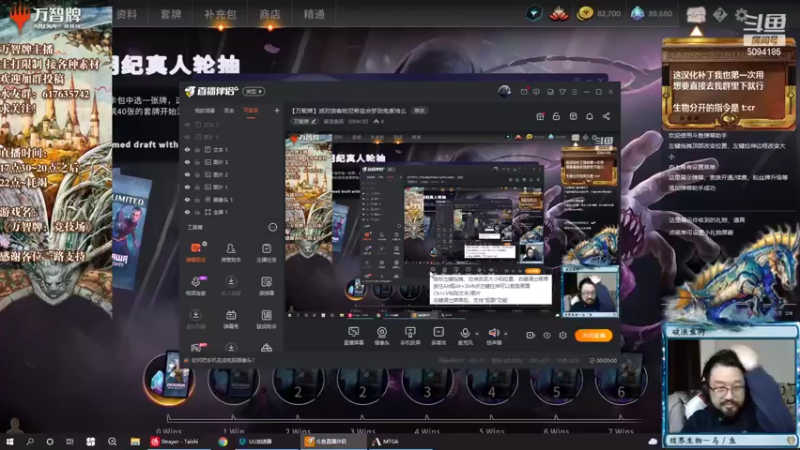
Task: Toggle visibility of 图片 2 layer
Action: pyautogui.click(x=187, y=174)
